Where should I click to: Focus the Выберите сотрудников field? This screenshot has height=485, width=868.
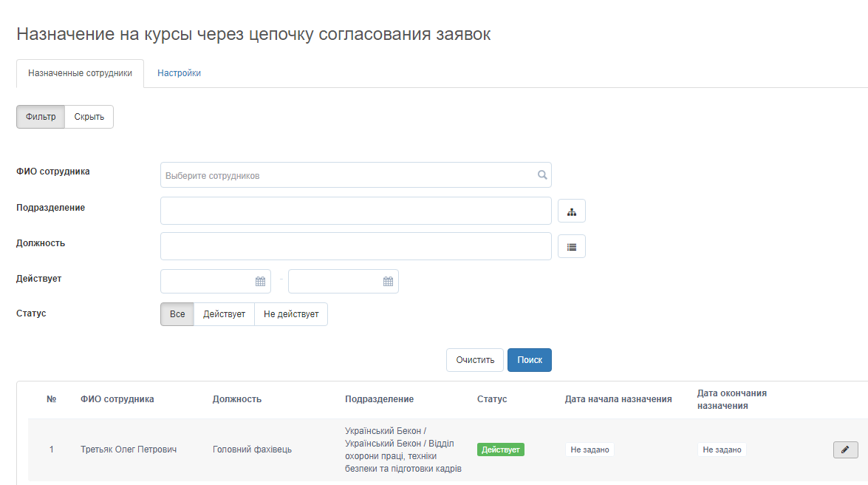(356, 175)
